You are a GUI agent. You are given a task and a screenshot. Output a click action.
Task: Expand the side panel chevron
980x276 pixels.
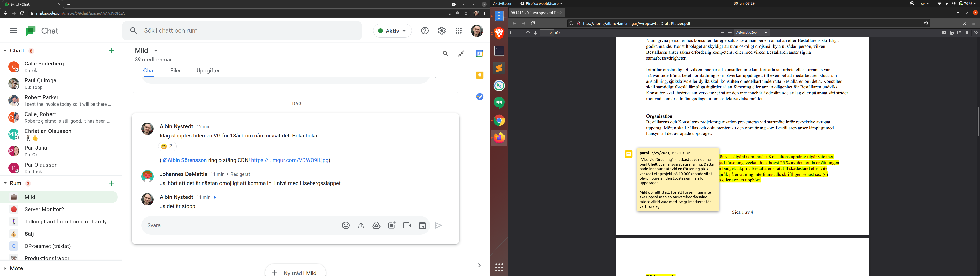479,265
